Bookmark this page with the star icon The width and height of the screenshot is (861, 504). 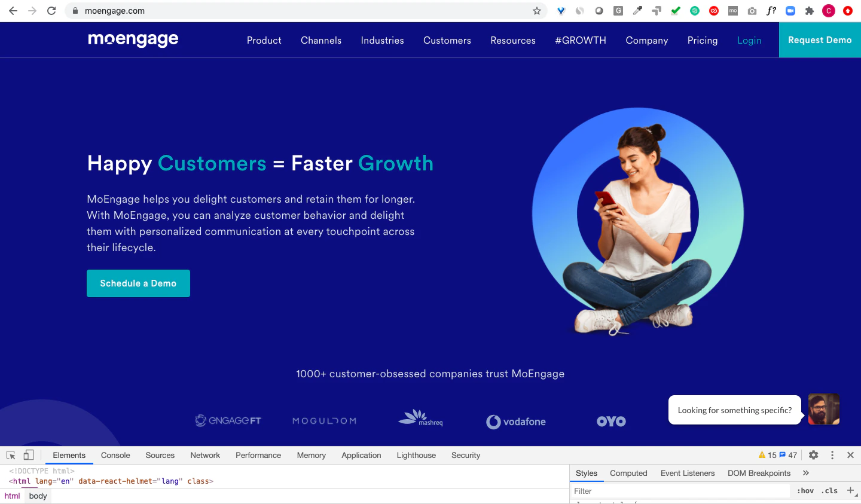point(537,11)
